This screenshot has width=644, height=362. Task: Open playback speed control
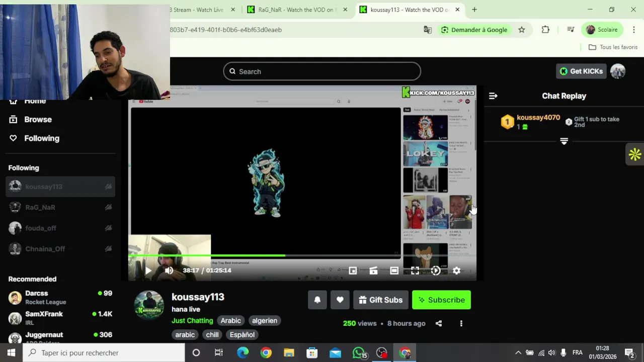436,270
